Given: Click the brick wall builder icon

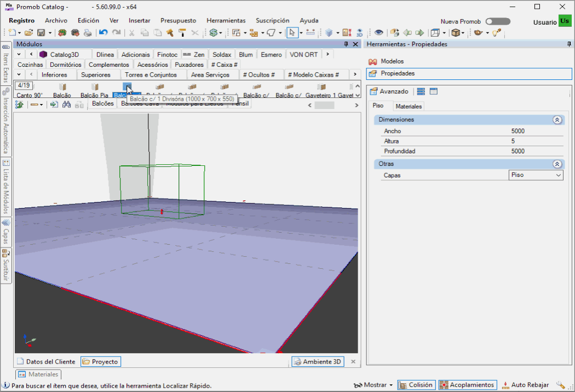Looking at the screenshot, I should (x=254, y=33).
